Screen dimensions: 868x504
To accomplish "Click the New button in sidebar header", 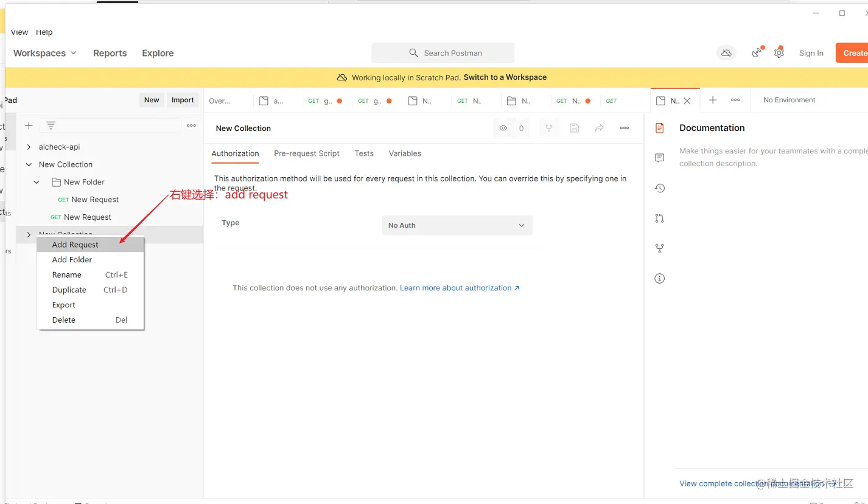I will [x=152, y=100].
